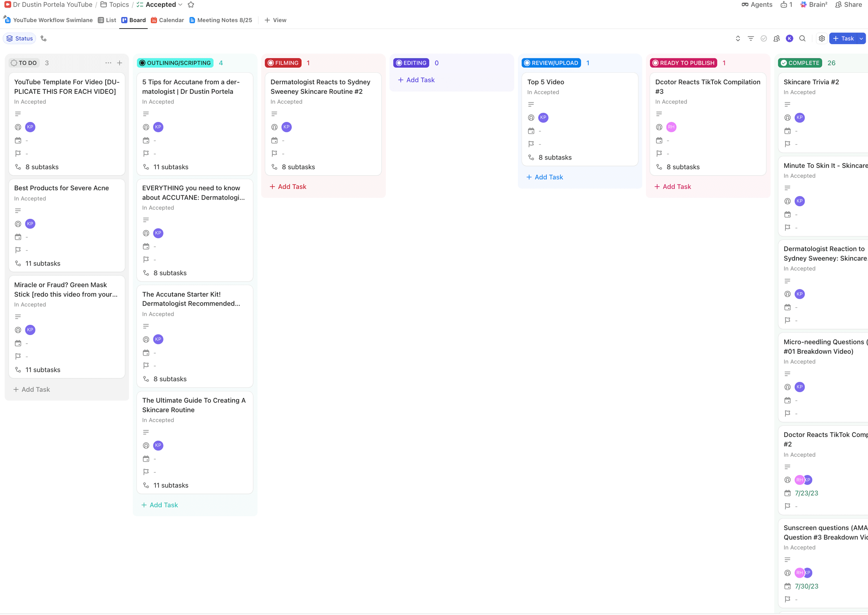The image size is (868, 615).
Task: Expand subtasks on Top 5 Video card
Action: pyautogui.click(x=550, y=157)
